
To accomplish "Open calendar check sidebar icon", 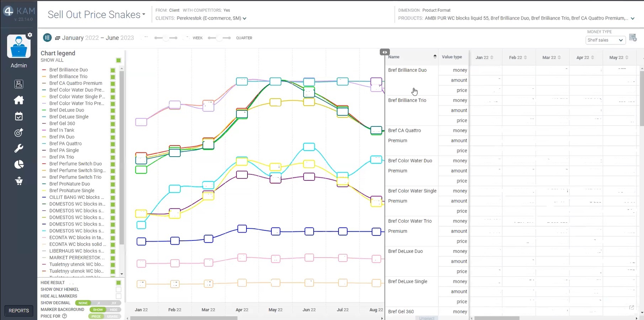I will click(x=19, y=116).
